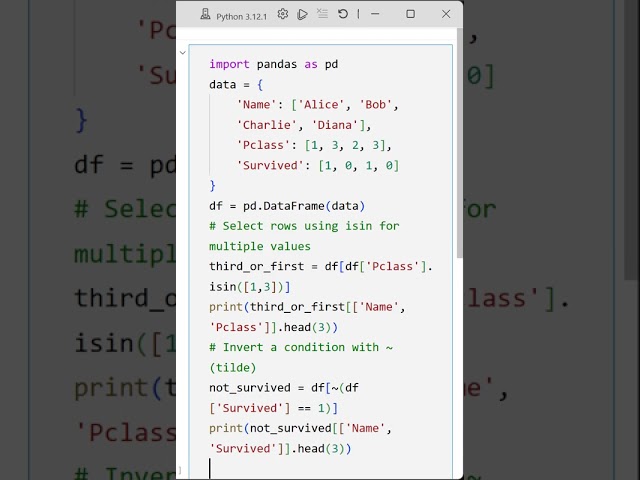Click the vertical scrollbar of the notebook
The image size is (640, 480).
point(460,143)
